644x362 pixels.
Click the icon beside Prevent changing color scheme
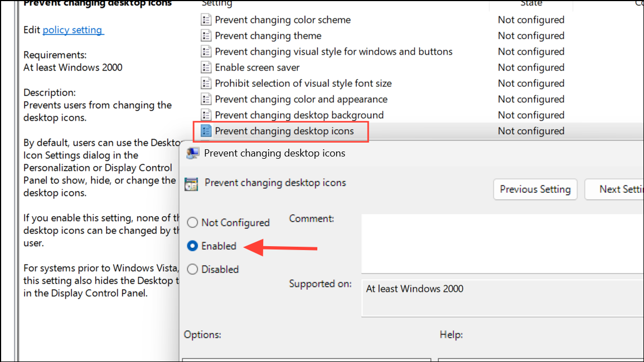(206, 19)
